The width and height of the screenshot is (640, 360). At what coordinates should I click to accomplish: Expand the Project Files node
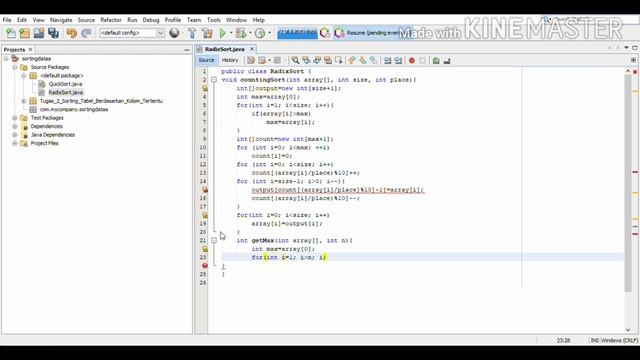point(15,143)
